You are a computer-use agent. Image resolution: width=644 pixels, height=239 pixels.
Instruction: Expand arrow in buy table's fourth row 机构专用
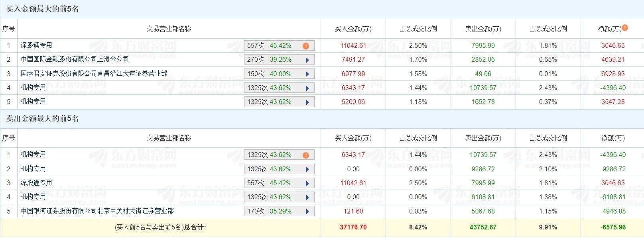307,88
